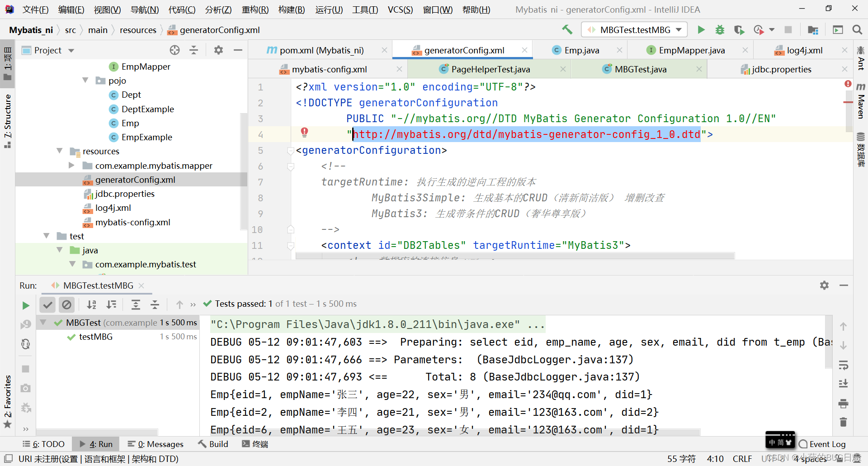Clear console with trash icon

coord(843,422)
